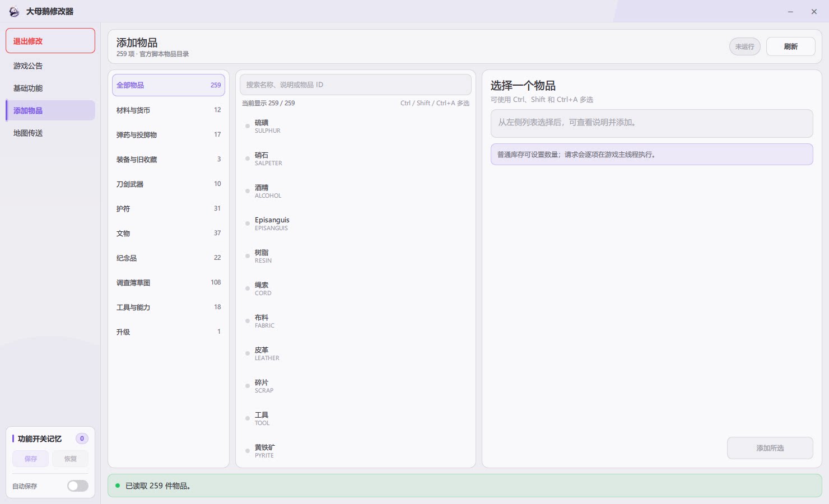Select the 弹药与投掷物 category
The width and height of the screenshot is (829, 504).
click(x=169, y=134)
